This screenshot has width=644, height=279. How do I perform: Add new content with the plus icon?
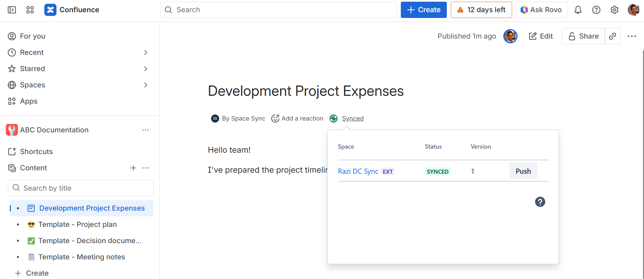point(133,168)
